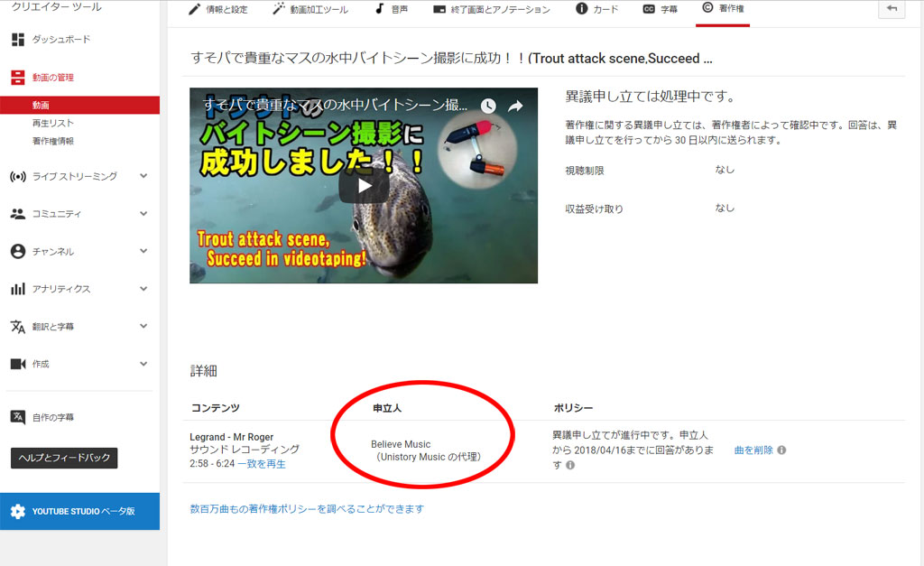
Task: Click the 自作の字幕 translation icon
Action: pos(17,417)
